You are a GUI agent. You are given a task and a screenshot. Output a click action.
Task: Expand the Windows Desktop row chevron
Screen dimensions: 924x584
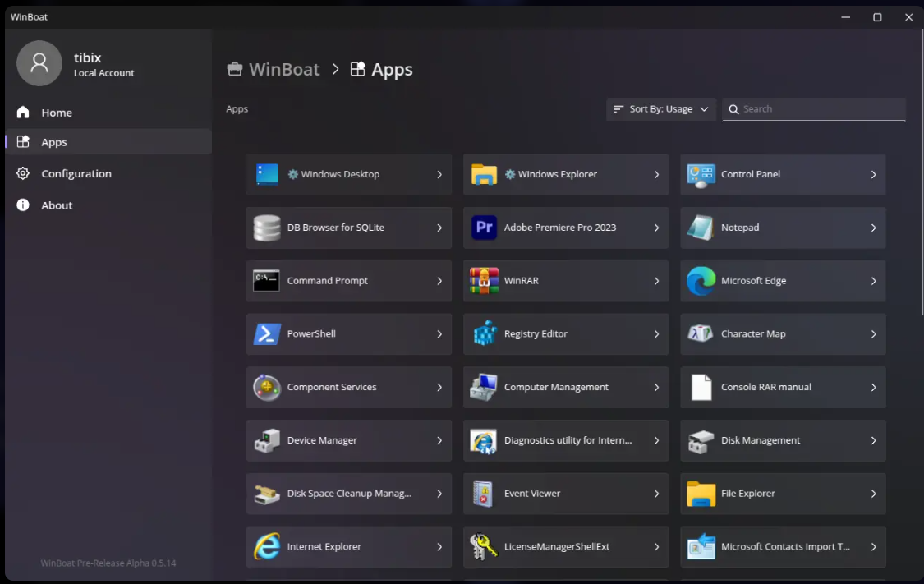click(x=439, y=174)
